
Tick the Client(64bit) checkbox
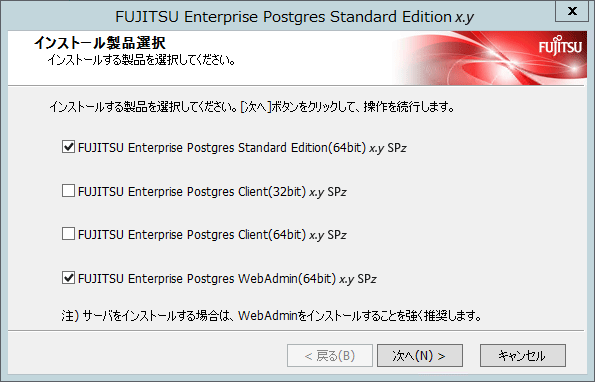[x=68, y=234]
